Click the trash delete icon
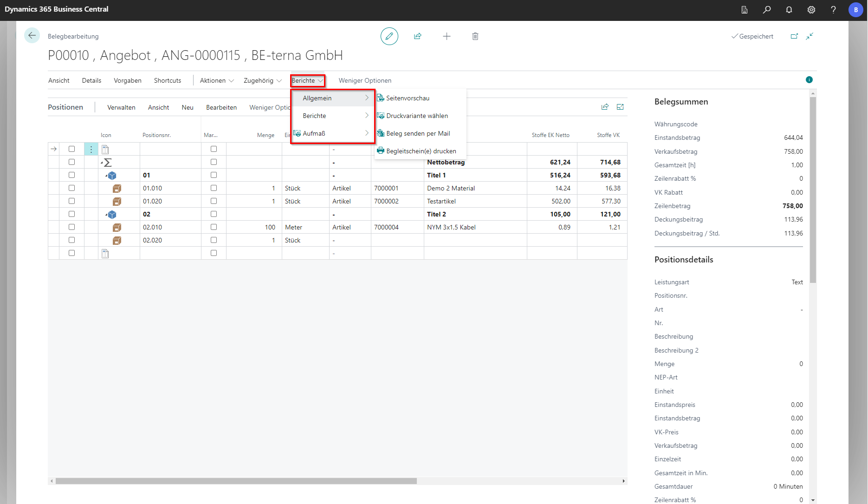 pos(475,36)
